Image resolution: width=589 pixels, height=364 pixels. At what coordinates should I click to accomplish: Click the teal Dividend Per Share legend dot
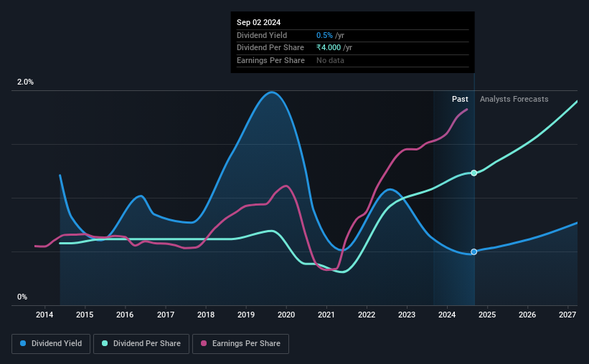tap(105, 343)
